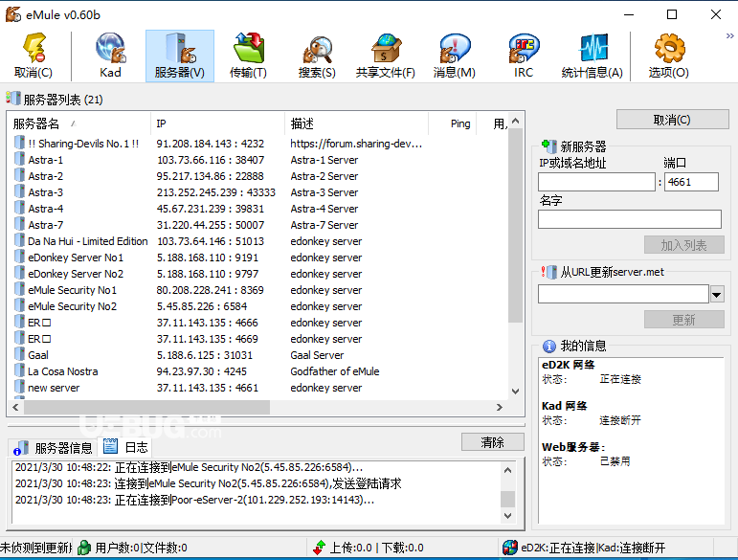Click the 服务器列表 header icon
The height and width of the screenshot is (560, 738).
(13, 99)
